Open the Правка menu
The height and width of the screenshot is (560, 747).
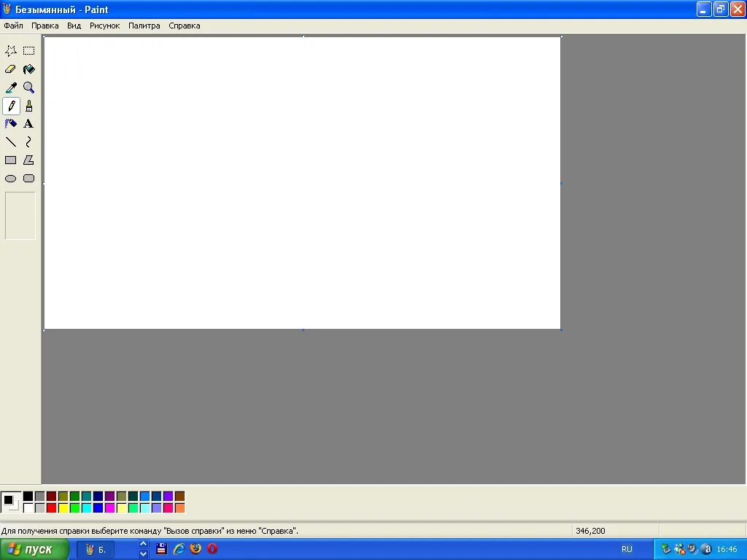44,26
